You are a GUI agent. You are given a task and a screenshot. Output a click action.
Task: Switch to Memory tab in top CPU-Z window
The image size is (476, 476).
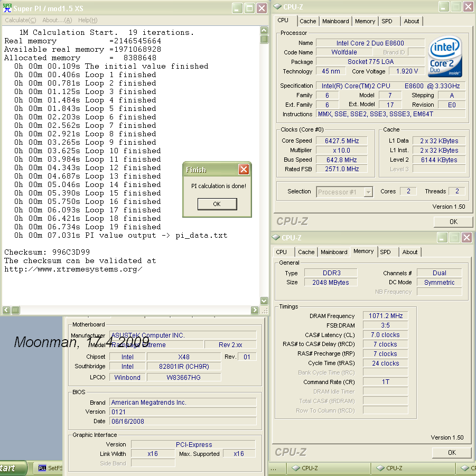tap(365, 21)
